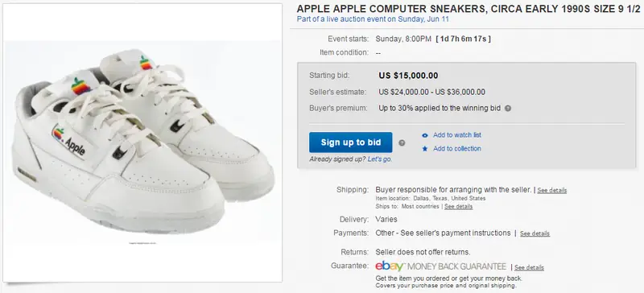The height and width of the screenshot is (293, 644).
Task: Click the eye icon for watch list
Action: (x=425, y=135)
